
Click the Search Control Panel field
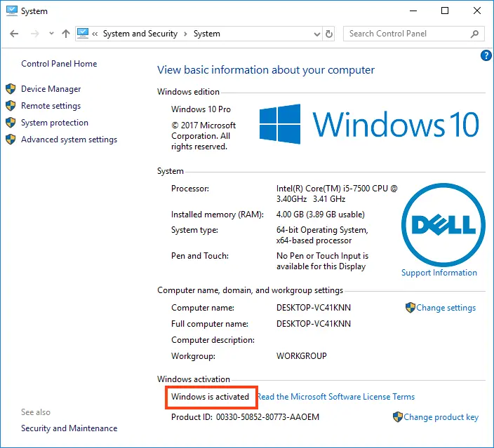[x=414, y=34]
